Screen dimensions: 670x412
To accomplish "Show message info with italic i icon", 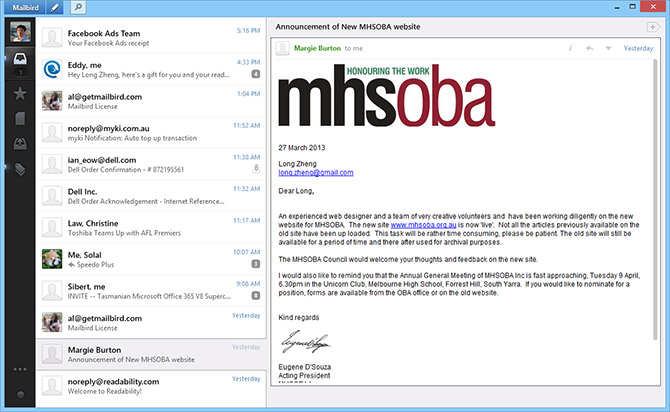I will (570, 48).
